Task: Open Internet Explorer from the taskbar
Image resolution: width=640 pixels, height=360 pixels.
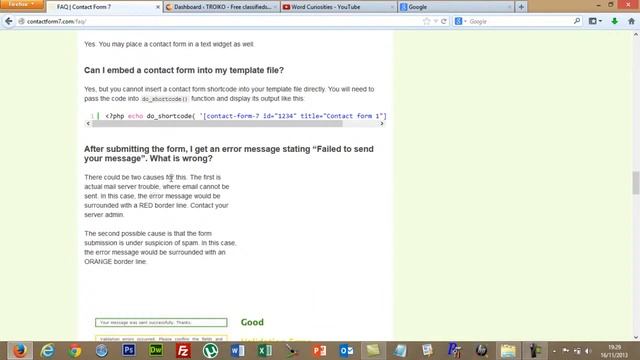Action: click(47, 351)
